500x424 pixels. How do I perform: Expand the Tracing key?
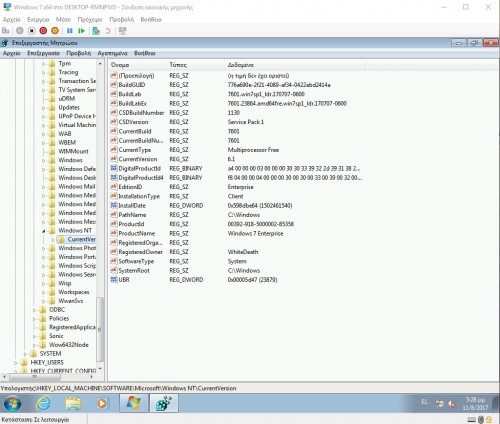pos(44,72)
